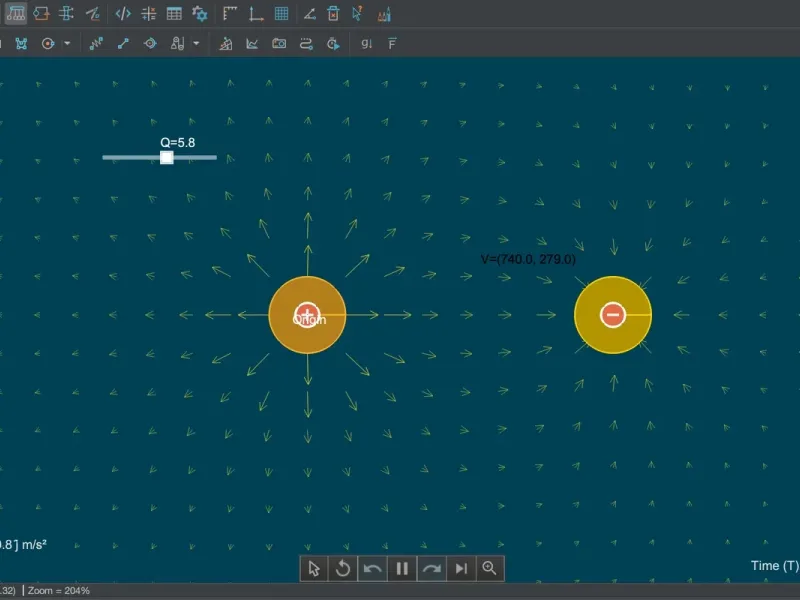Open the graph plot tool
The width and height of the screenshot is (800, 600).
252,44
